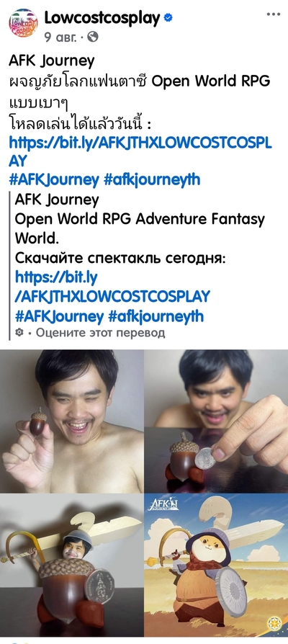Open the bit.ly link in the translation

[x=112, y=287]
